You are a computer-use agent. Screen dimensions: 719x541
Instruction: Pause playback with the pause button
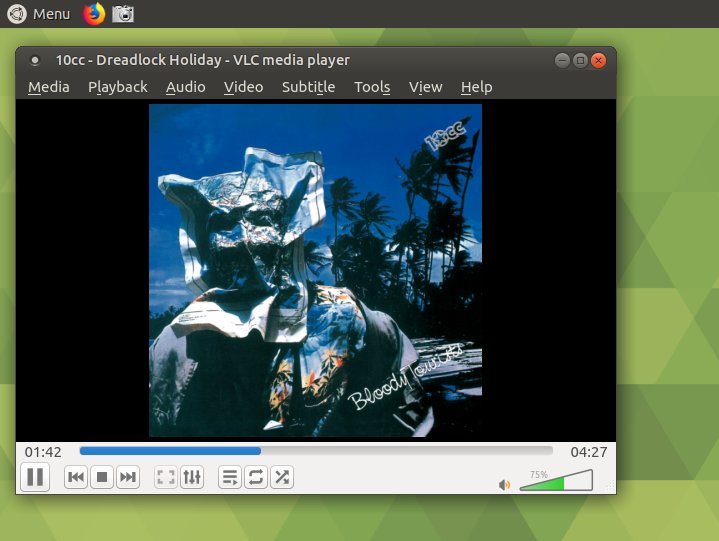35,477
